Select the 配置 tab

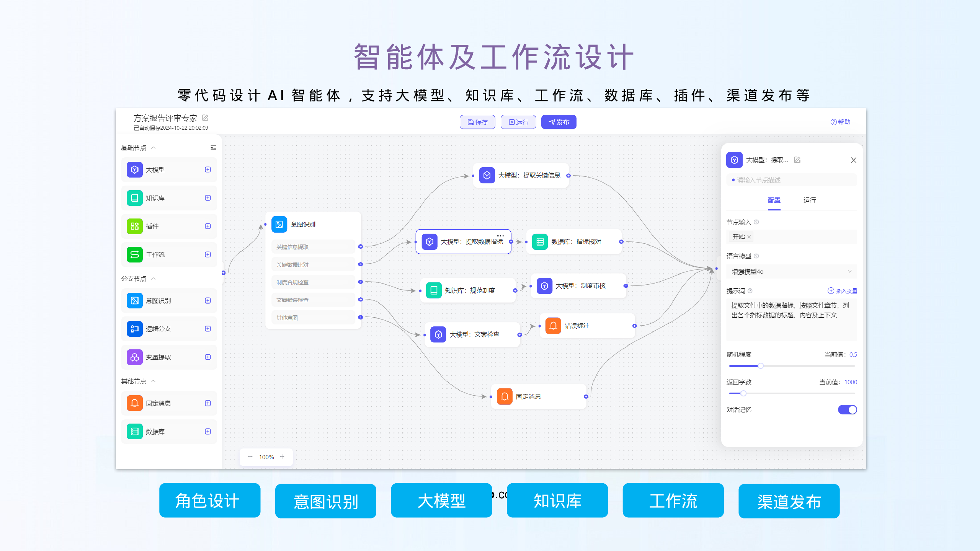click(x=774, y=200)
